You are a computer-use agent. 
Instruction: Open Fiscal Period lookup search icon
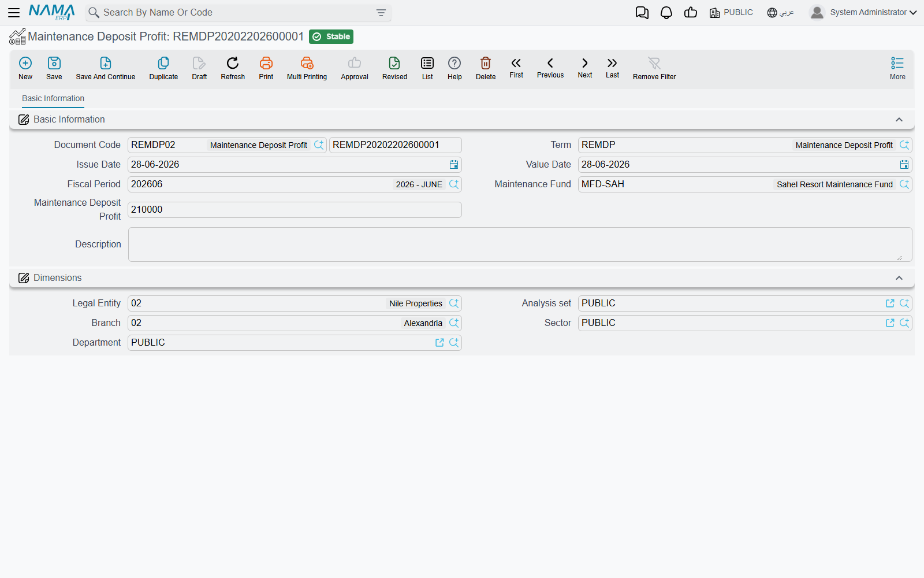tap(454, 184)
